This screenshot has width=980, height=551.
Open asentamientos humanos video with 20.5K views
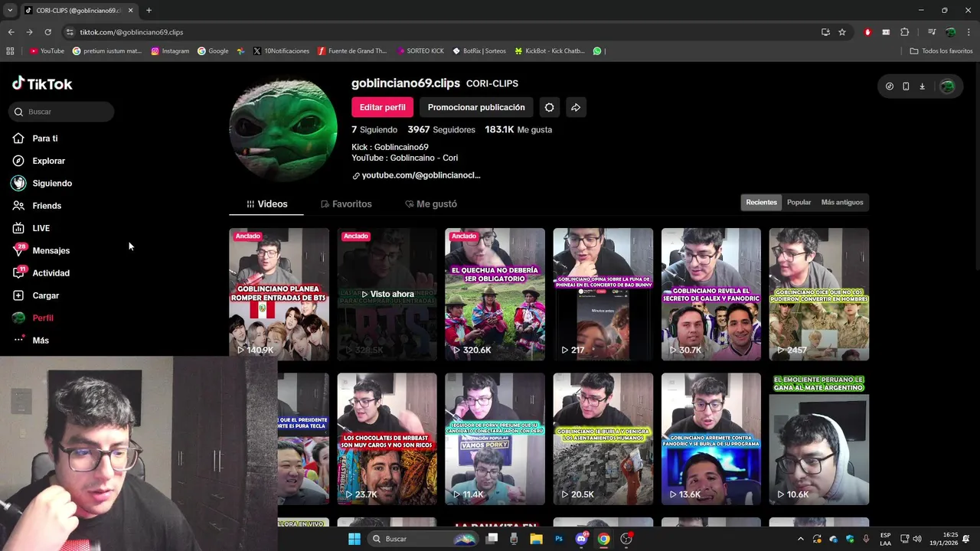click(603, 439)
